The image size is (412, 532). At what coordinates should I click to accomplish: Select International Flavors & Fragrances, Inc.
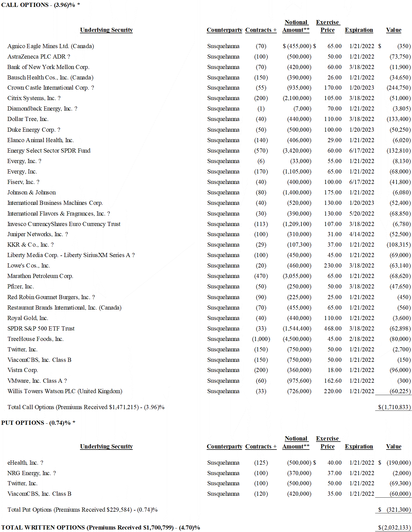coord(59,214)
